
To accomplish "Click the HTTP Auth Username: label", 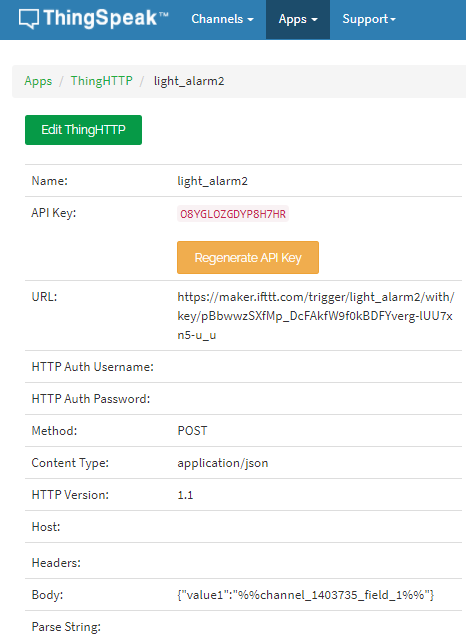I will click(x=93, y=367).
